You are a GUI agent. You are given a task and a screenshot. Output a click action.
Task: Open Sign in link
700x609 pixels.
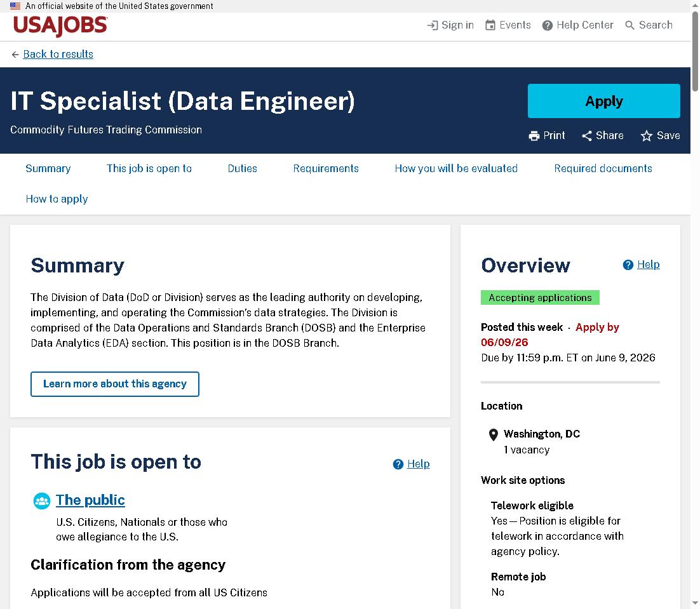click(457, 25)
